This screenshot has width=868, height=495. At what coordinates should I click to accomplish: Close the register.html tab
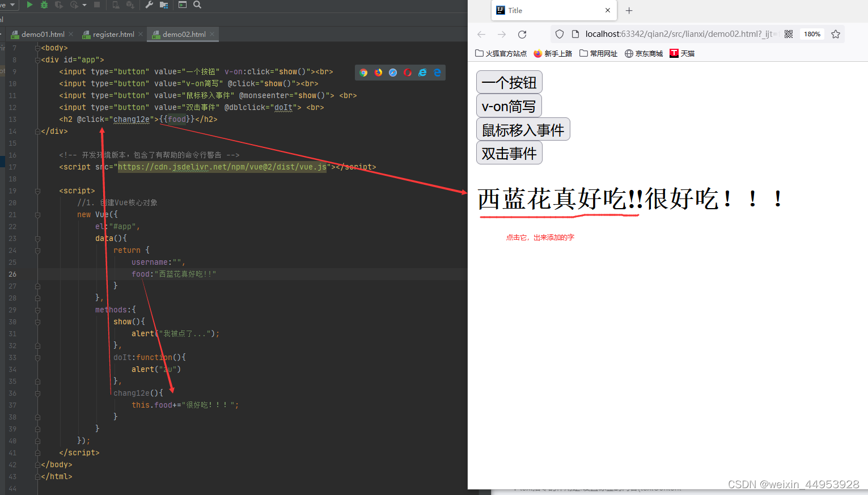coord(141,35)
